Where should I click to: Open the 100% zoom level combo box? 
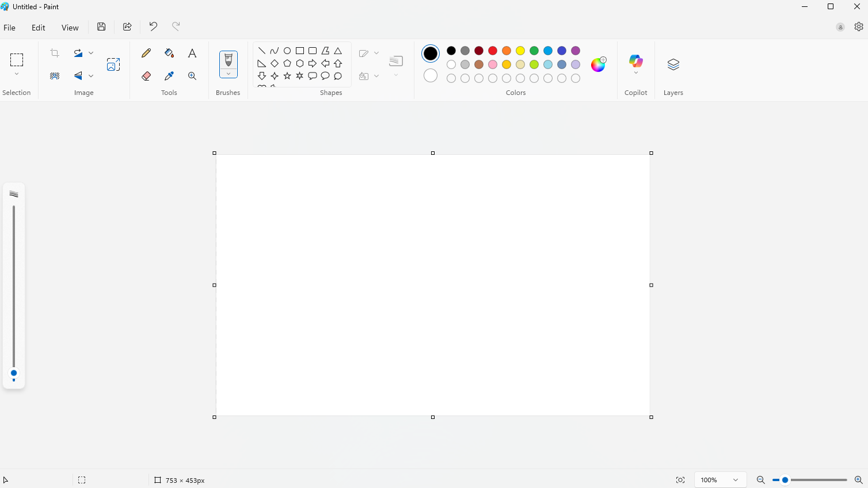click(720, 480)
